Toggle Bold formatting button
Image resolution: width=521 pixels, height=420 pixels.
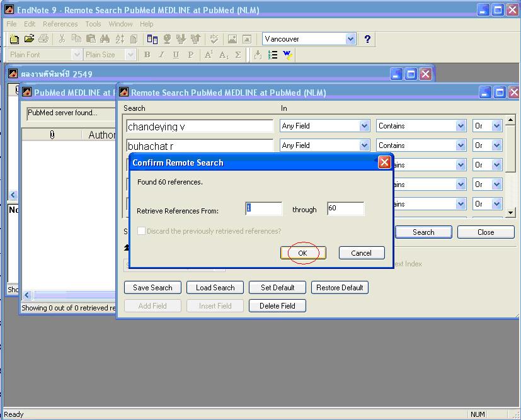[x=147, y=55]
